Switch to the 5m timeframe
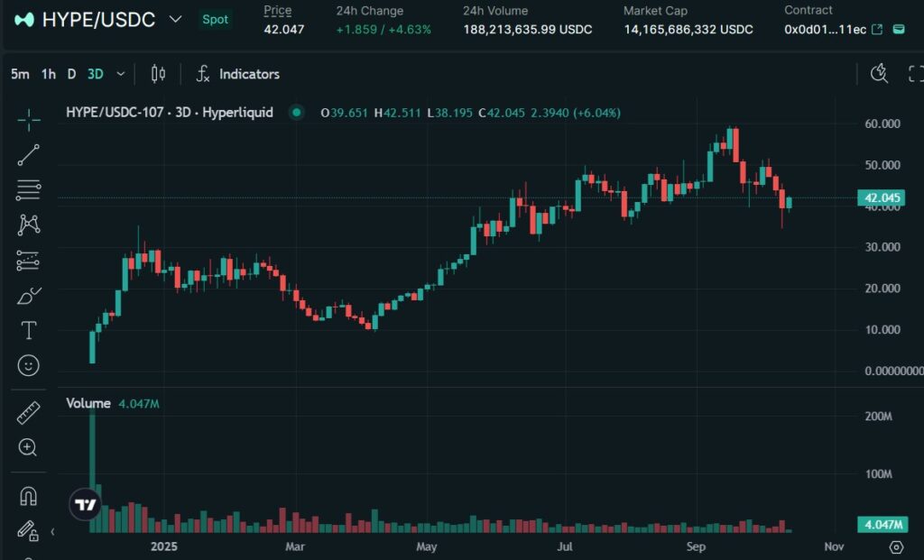Viewport: 924px width, 560px height. click(x=20, y=74)
